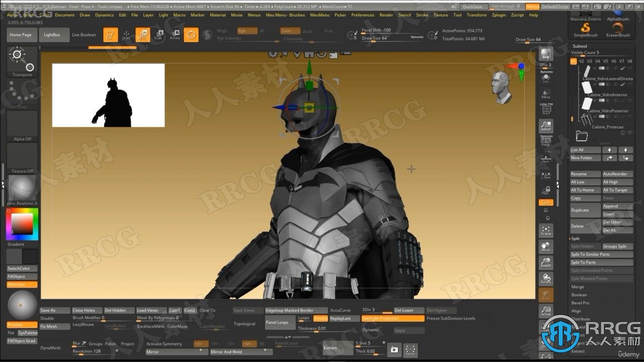This screenshot has height=362, width=644.
Task: Open the Stroke menu
Action: click(x=422, y=15)
